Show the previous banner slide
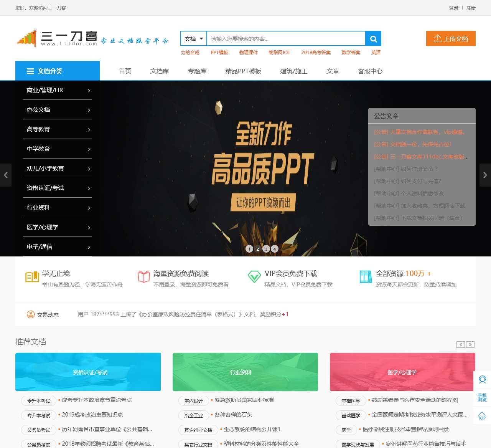The height and width of the screenshot is (448, 491). point(6,175)
